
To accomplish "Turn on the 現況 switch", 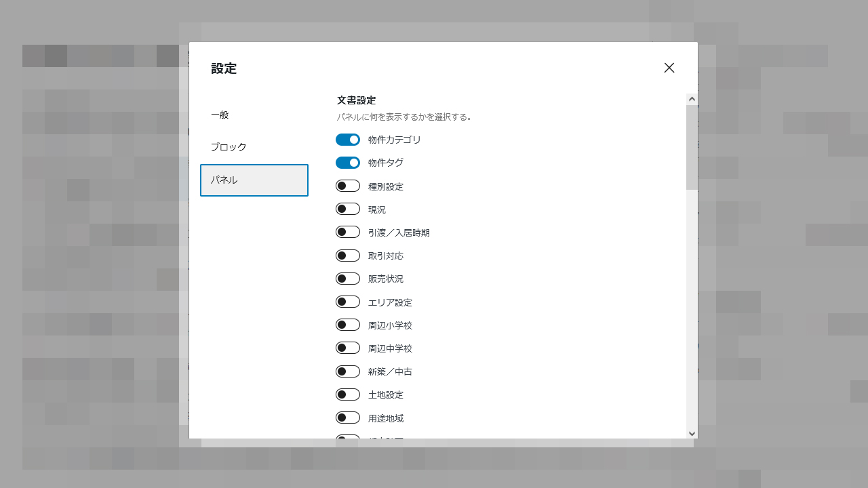I will pos(348,209).
